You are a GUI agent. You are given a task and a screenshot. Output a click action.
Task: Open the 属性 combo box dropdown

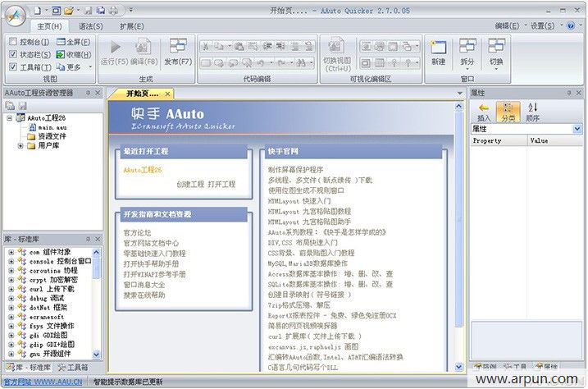[x=577, y=129]
